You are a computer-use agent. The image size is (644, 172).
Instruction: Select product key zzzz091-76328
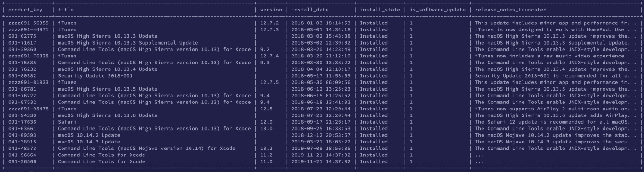[28, 56]
